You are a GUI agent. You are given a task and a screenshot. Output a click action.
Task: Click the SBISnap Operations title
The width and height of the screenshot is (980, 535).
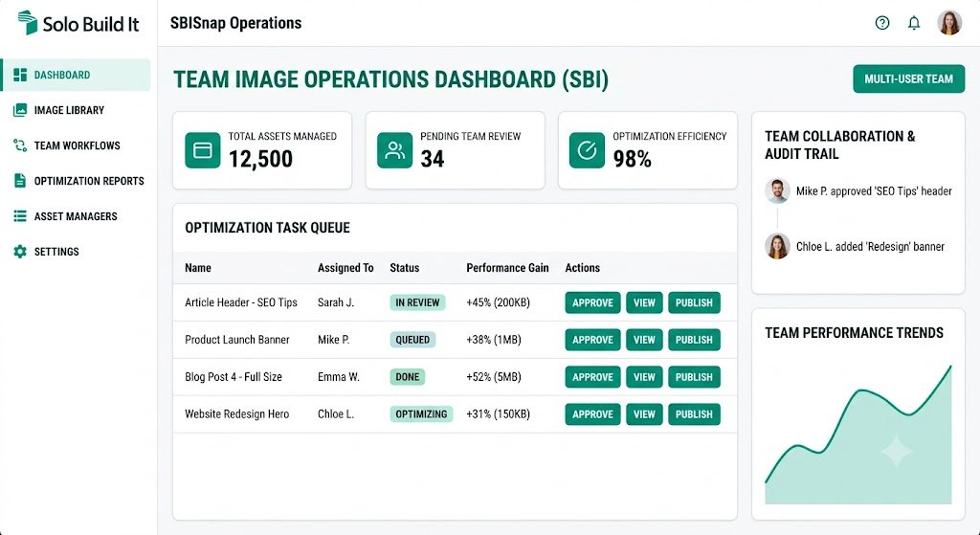pyautogui.click(x=235, y=23)
